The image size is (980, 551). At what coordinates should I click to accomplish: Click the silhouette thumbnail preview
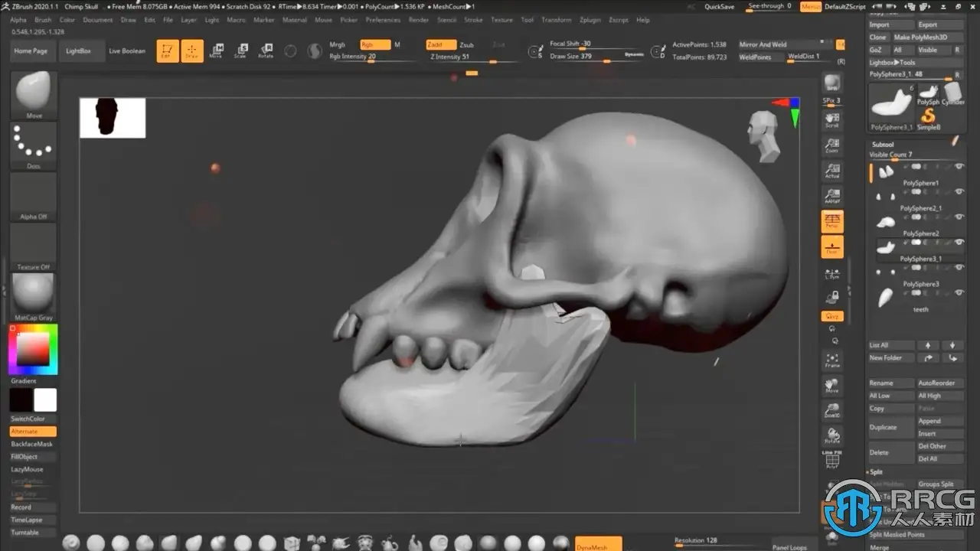[x=113, y=118]
